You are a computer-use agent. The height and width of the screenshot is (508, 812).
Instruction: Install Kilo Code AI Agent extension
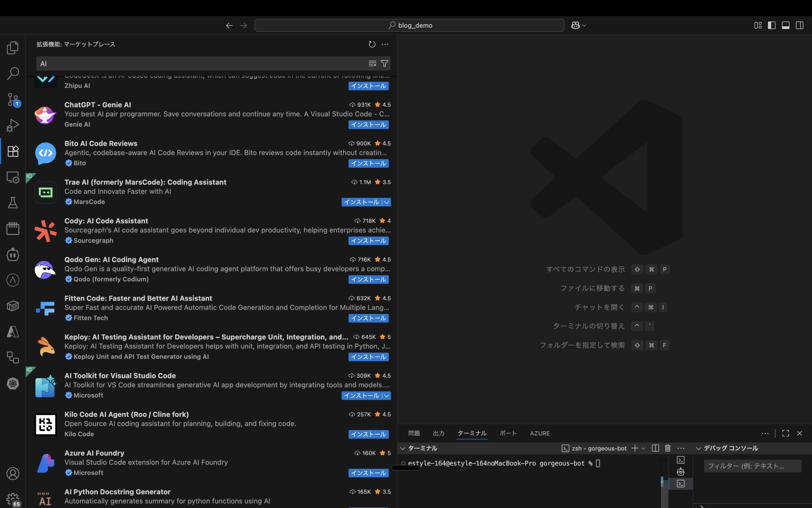click(369, 434)
